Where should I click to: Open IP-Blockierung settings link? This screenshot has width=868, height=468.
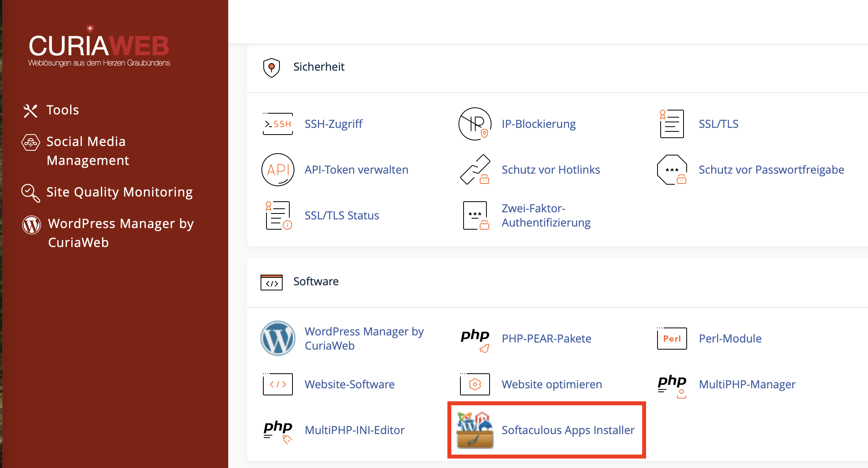click(538, 124)
